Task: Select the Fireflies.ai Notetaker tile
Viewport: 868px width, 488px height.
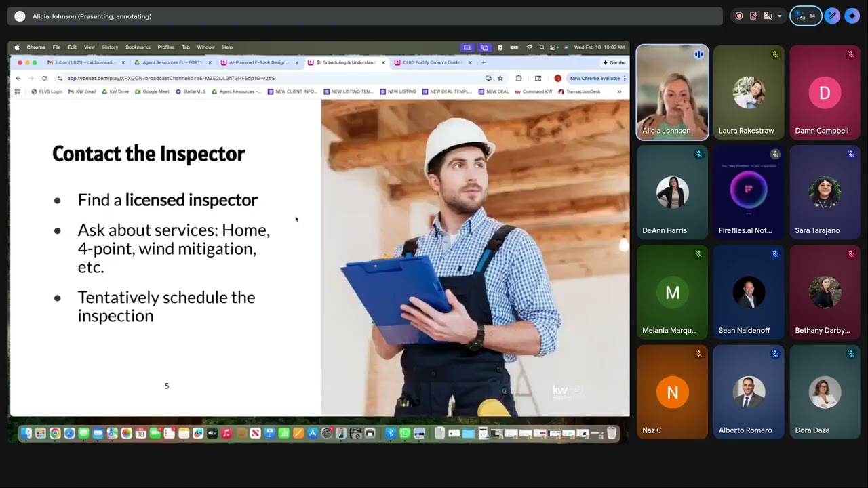Action: 749,192
